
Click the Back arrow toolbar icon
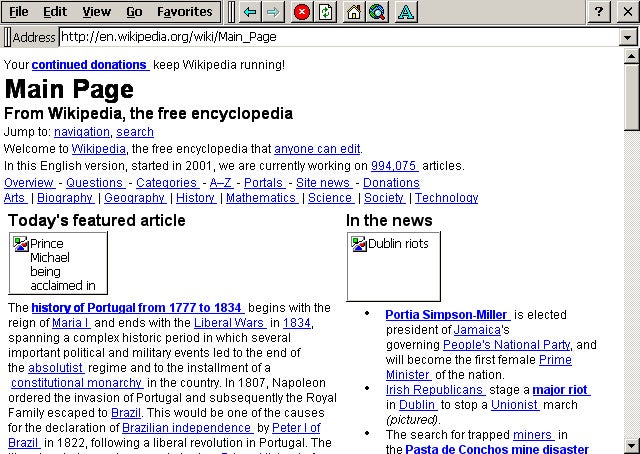pyautogui.click(x=250, y=12)
